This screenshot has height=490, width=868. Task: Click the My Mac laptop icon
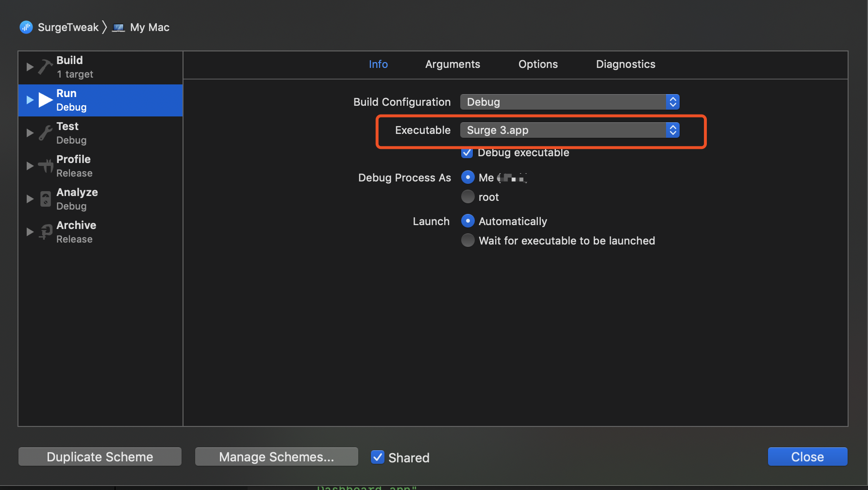pyautogui.click(x=118, y=28)
